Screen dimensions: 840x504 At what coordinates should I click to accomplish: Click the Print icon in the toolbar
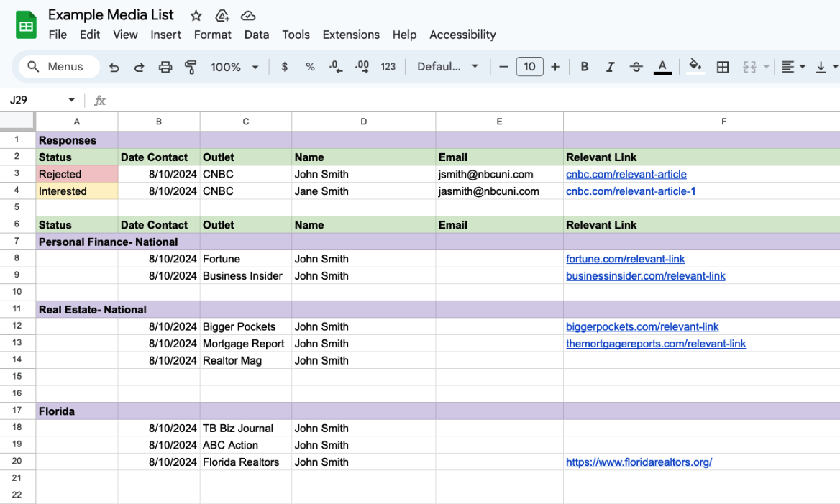coord(165,66)
